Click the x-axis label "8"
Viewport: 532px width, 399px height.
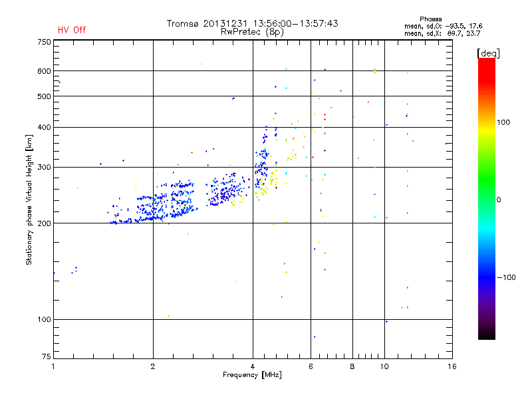pos(352,366)
